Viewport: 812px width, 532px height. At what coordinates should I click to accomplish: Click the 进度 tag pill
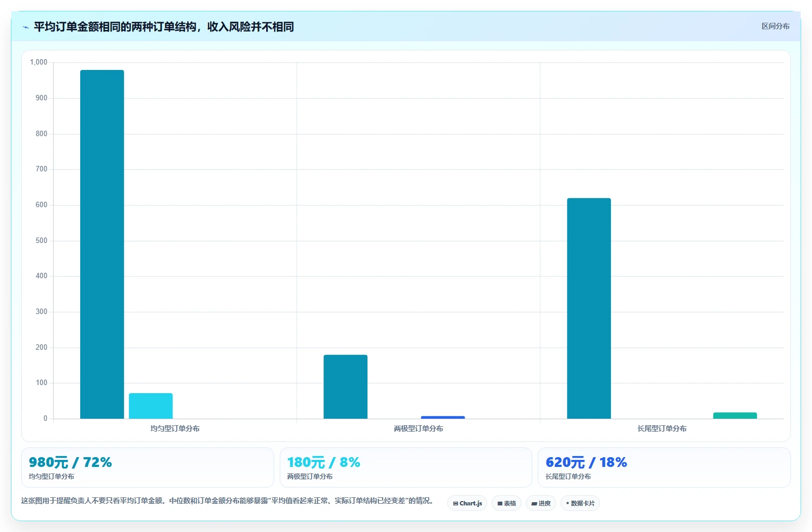(540, 503)
